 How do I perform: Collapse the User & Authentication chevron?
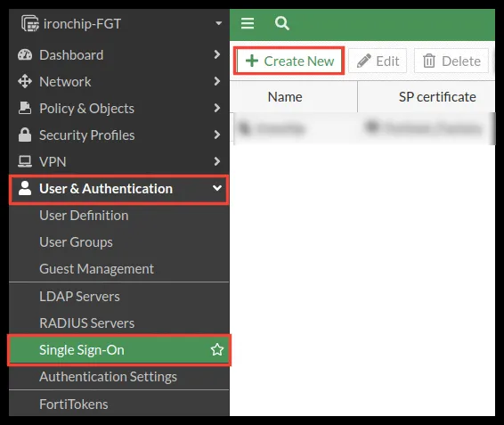217,188
